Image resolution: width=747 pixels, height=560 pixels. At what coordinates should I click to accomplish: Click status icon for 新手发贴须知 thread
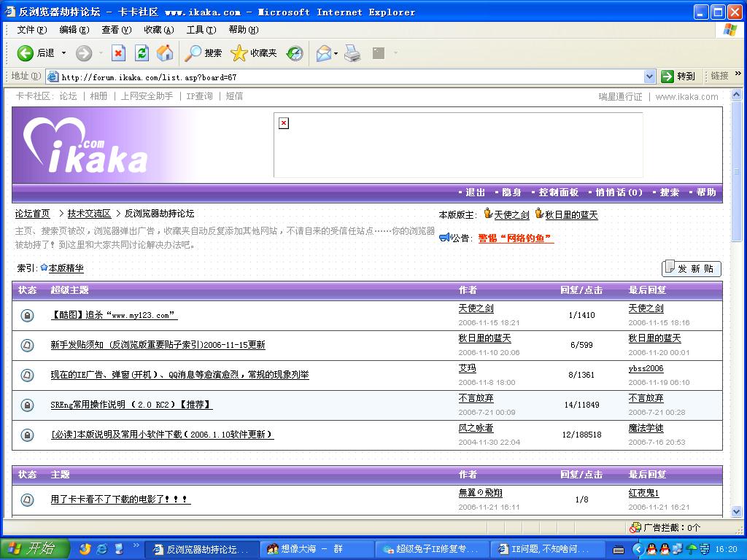click(x=27, y=345)
